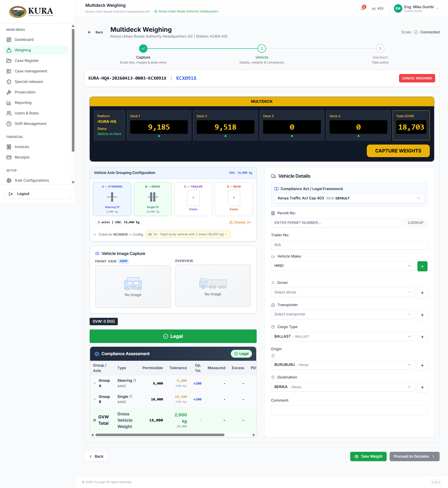Open Dashboard in main menu
Viewport: 448px width, 488px height.
(36, 40)
